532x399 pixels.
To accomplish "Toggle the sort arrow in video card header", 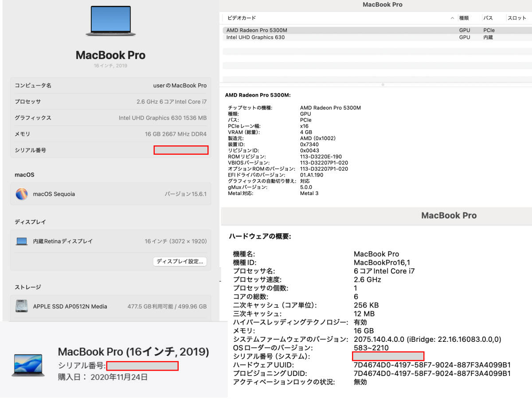I will click(452, 18).
